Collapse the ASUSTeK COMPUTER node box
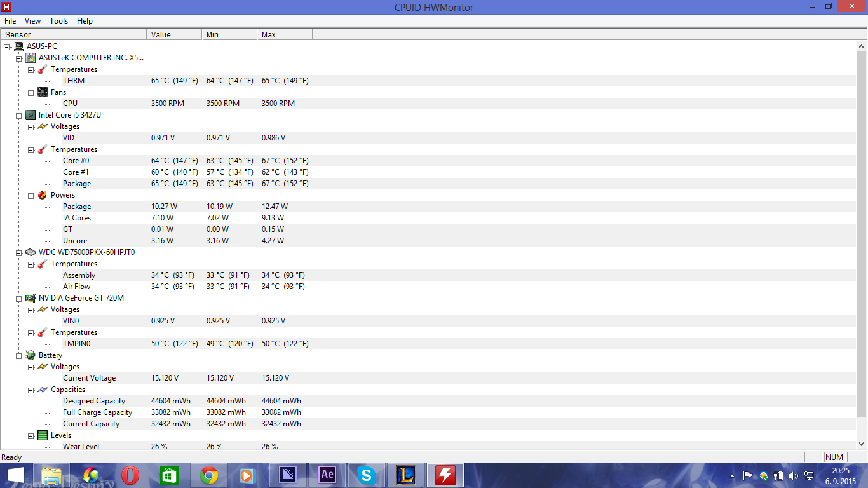The height and width of the screenshot is (488, 868). tap(18, 58)
